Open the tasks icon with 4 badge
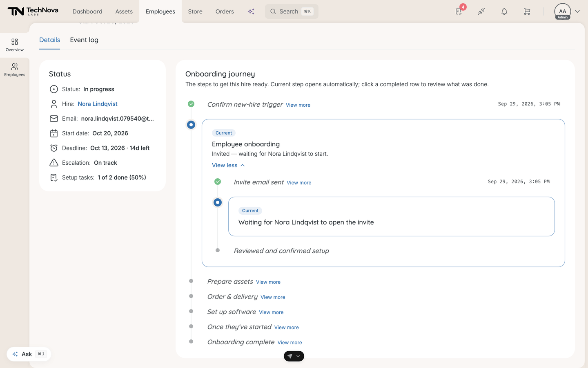The width and height of the screenshot is (588, 368). [x=459, y=11]
